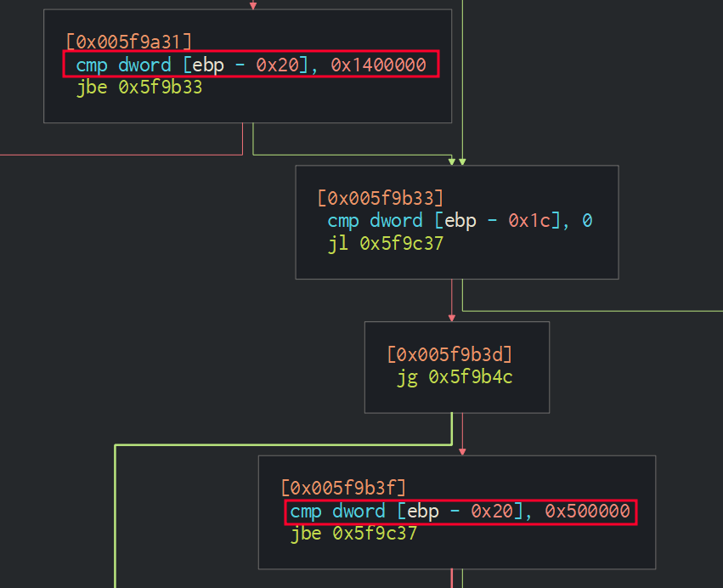Click the 0x500000 immediate value
This screenshot has width=723, height=588.
click(x=587, y=511)
